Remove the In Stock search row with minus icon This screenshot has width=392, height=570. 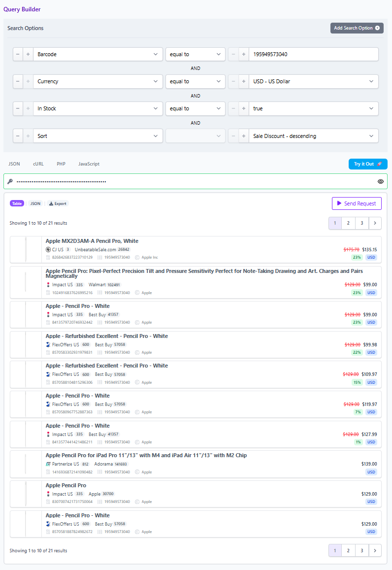18,109
